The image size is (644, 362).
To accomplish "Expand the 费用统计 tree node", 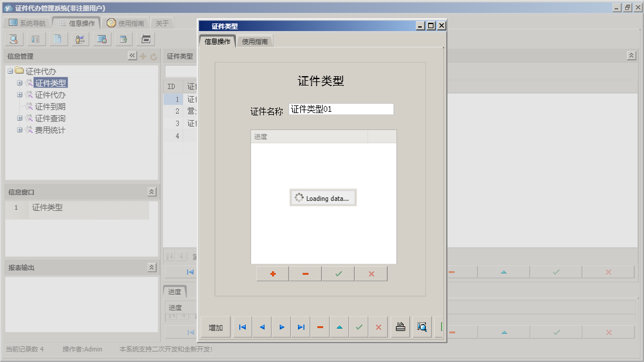I will tap(20, 130).
